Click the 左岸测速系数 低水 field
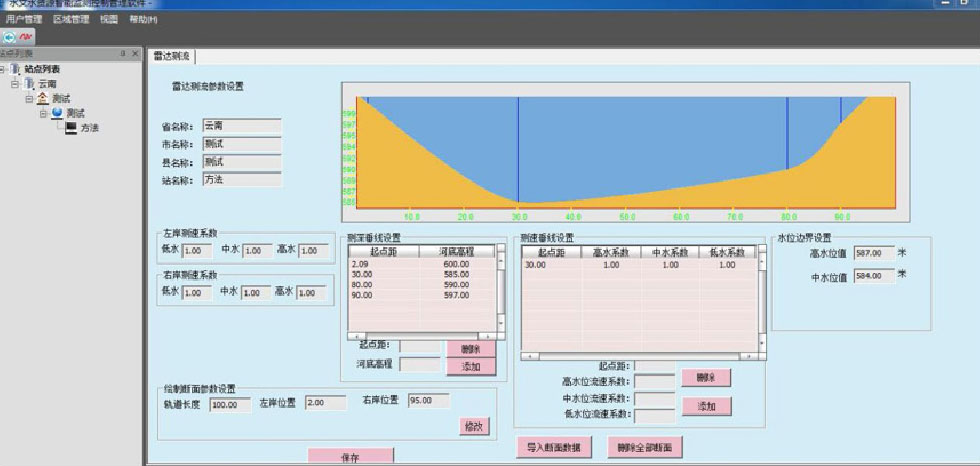The width and height of the screenshot is (980, 466). (198, 250)
